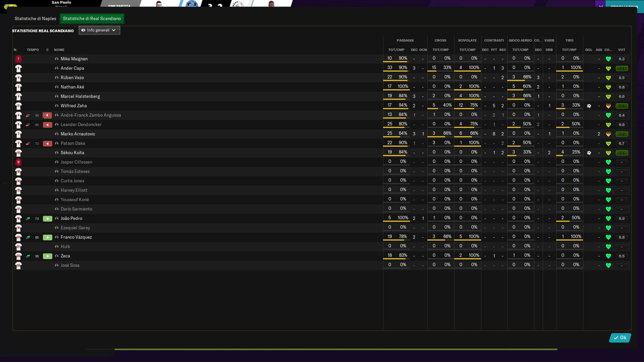Switch to the Statistiche di Naples tab
Viewport: 644px width, 362px height.
pyautogui.click(x=35, y=19)
